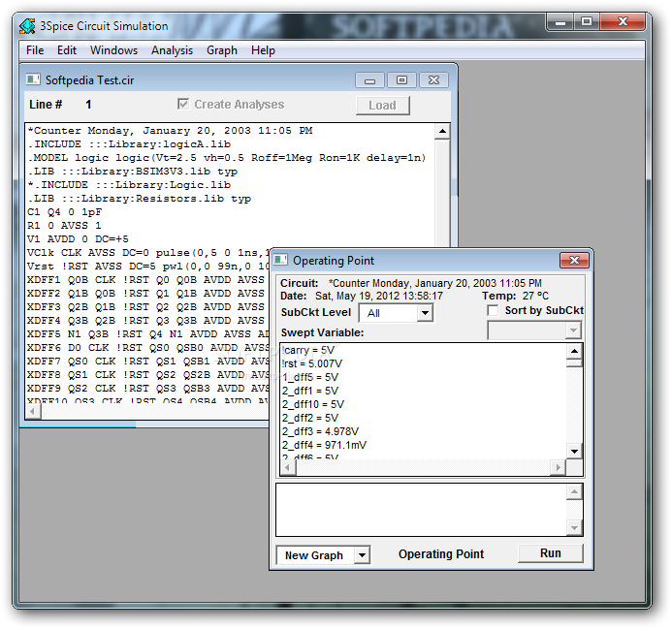Viewport: 672px width, 629px height.
Task: Minimize the 3Spice main window
Action: (x=560, y=21)
